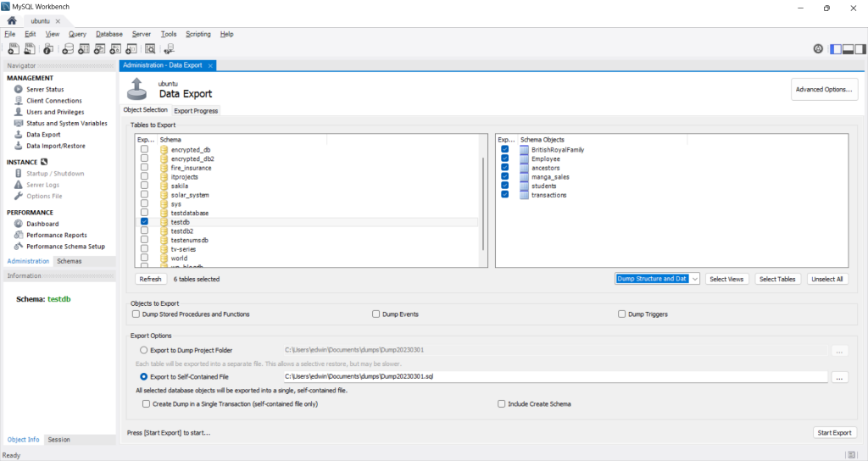
Task: Open the performance Dashboard
Action: (x=42, y=224)
